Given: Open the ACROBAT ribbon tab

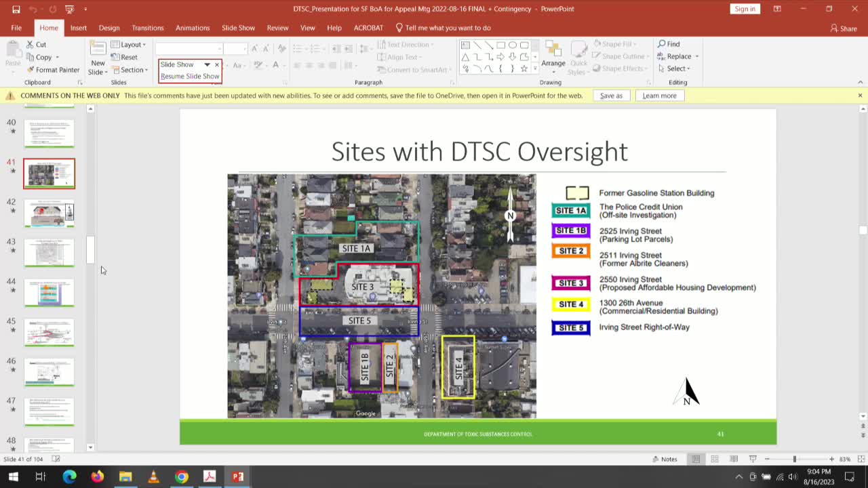Looking at the screenshot, I should (x=368, y=28).
